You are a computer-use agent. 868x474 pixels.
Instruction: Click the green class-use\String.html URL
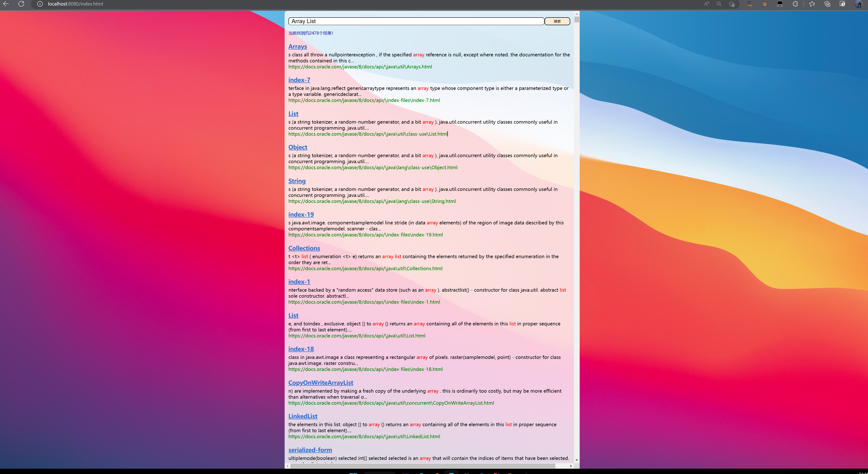[x=372, y=201]
